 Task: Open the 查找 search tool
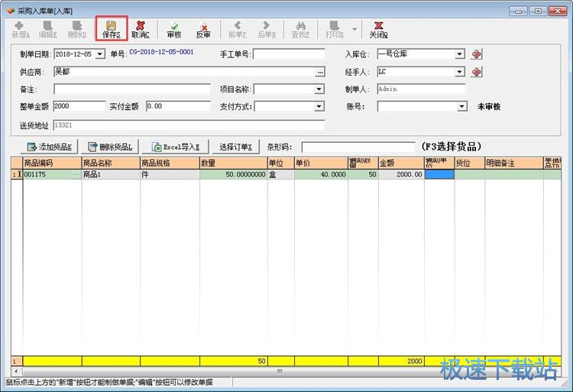300,30
